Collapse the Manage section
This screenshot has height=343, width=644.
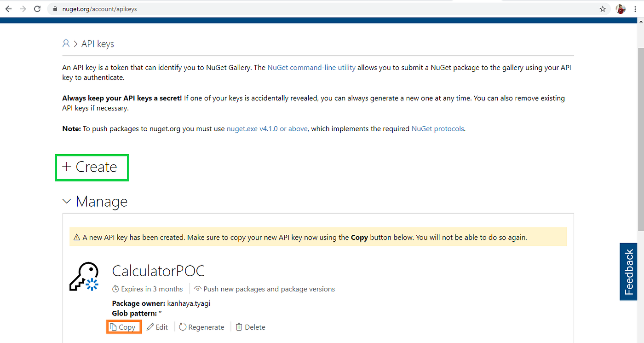[66, 201]
